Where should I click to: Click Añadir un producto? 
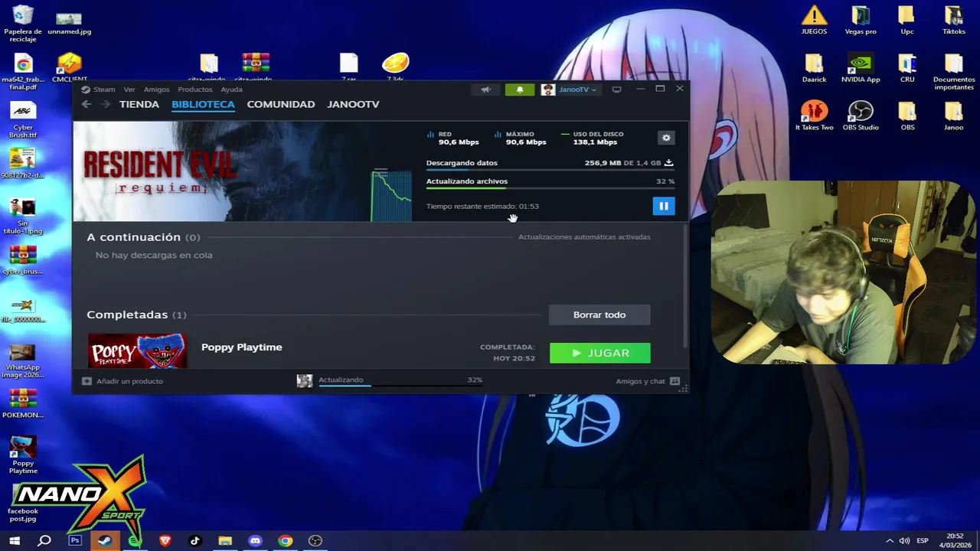(122, 381)
